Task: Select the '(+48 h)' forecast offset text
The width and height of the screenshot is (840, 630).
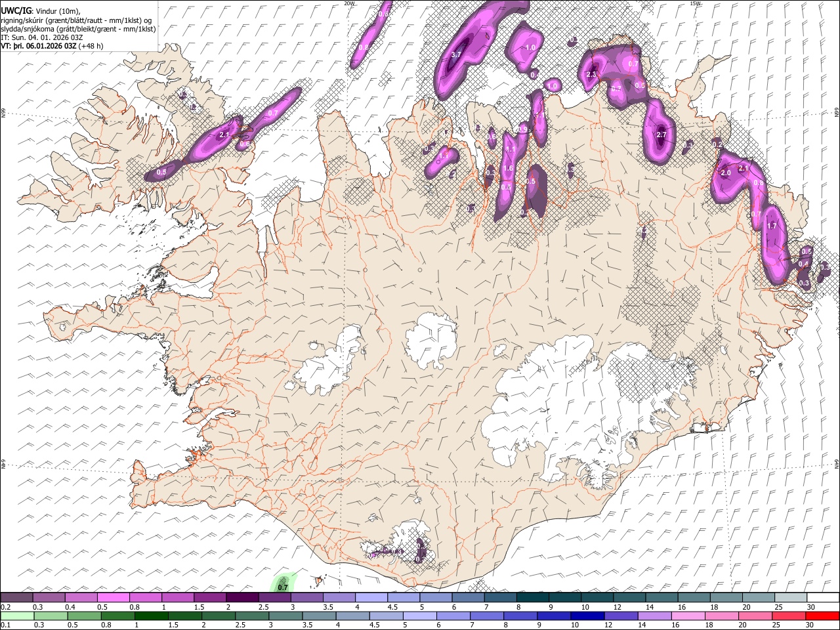Action: tap(91, 47)
